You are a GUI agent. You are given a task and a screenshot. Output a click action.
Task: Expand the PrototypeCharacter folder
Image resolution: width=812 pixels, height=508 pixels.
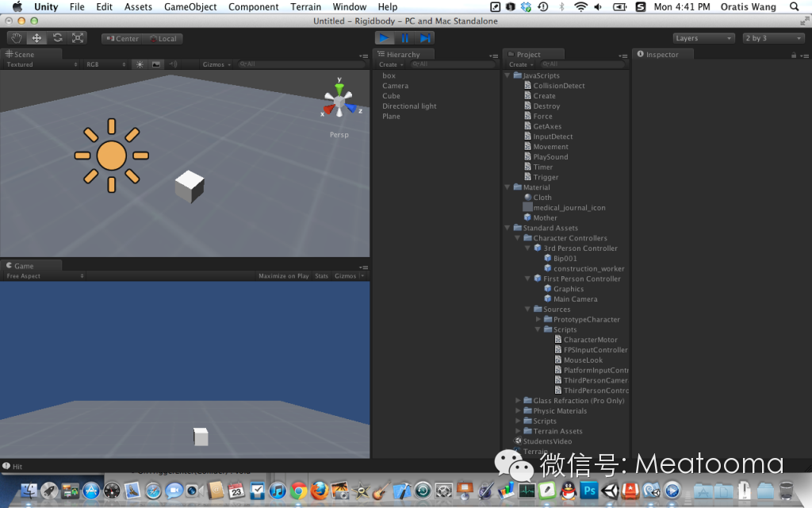point(538,319)
